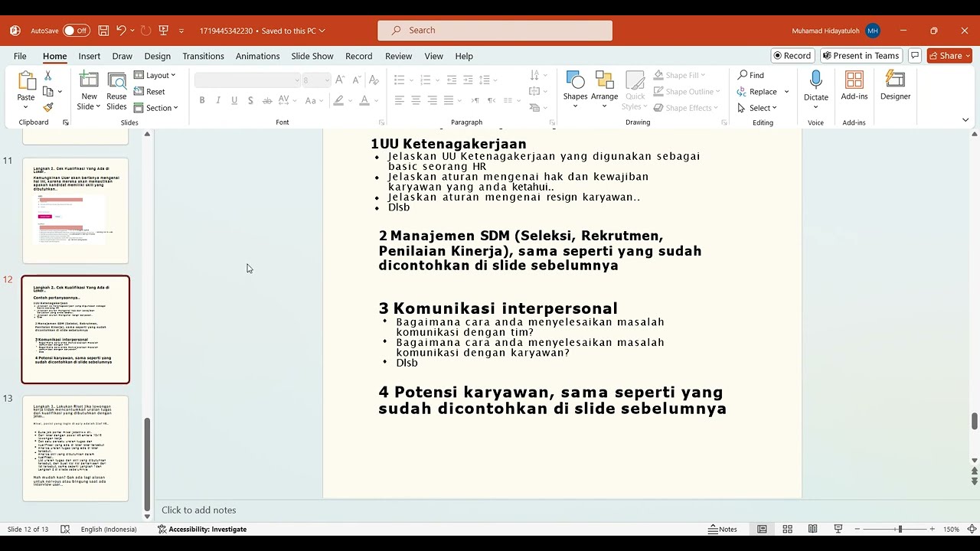This screenshot has width=980, height=551.
Task: Click the New Slide icon
Action: click(x=89, y=81)
